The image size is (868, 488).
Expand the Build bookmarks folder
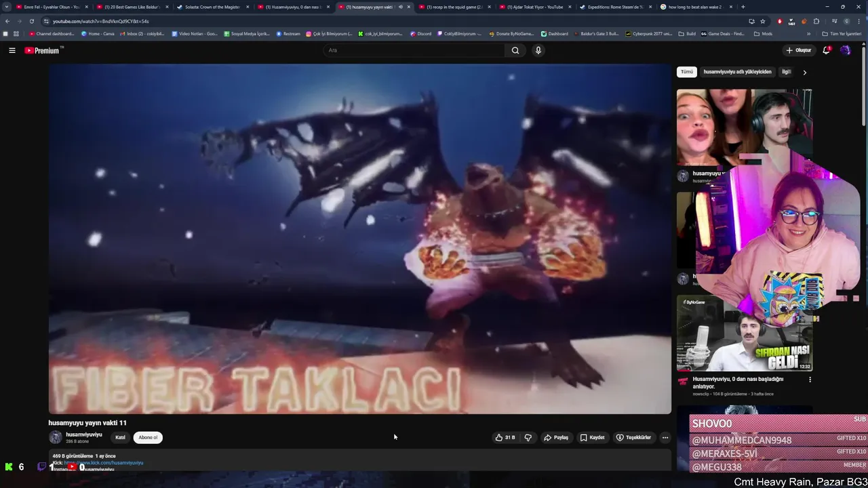click(x=688, y=33)
